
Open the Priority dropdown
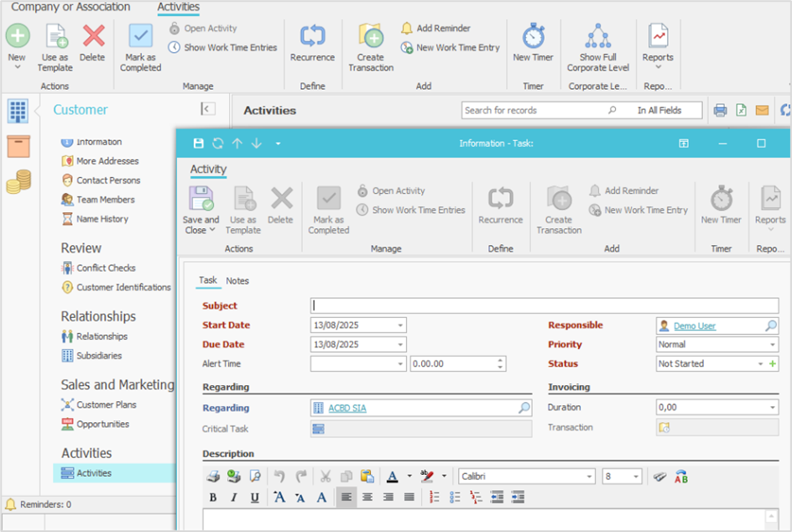pos(773,345)
